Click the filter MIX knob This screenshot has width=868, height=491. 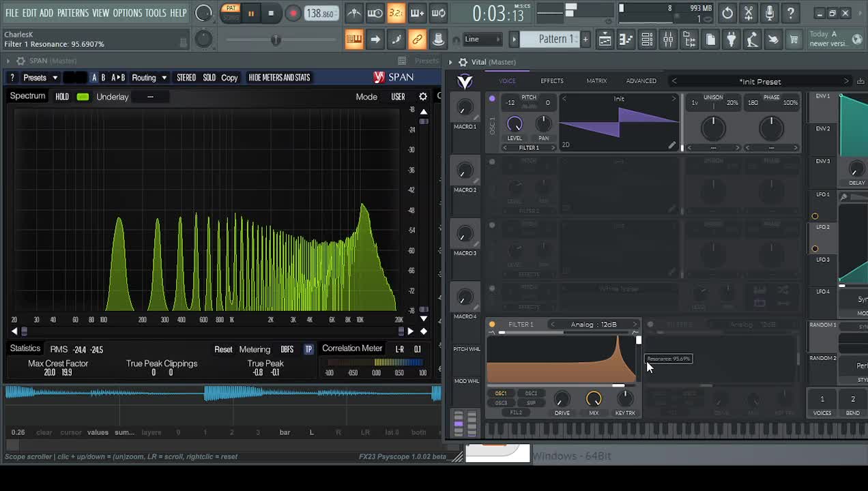click(x=594, y=399)
